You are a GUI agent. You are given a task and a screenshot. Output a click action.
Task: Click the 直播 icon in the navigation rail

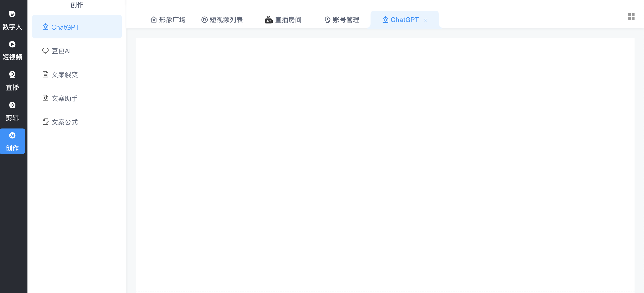tap(13, 74)
